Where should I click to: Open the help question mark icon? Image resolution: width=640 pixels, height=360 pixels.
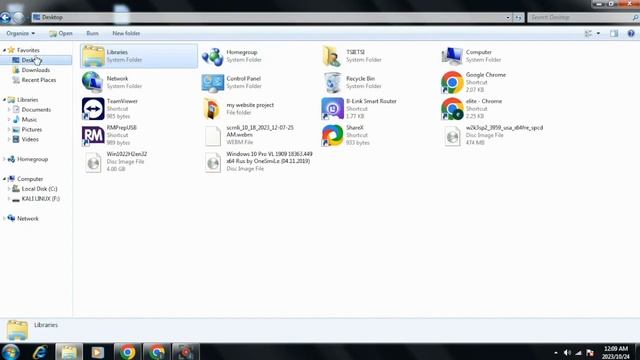[x=631, y=33]
